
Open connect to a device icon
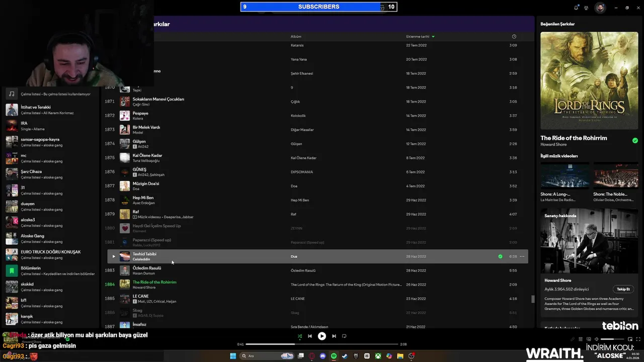tap(589, 339)
